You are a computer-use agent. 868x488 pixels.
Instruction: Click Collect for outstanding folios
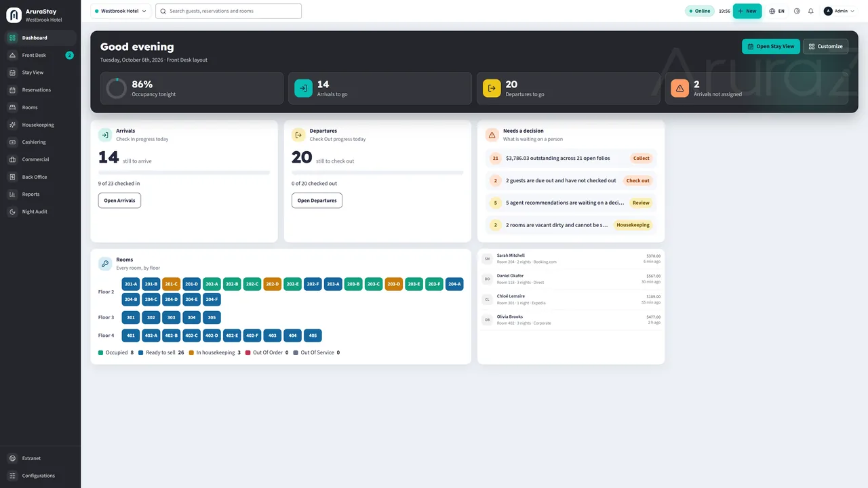point(642,159)
